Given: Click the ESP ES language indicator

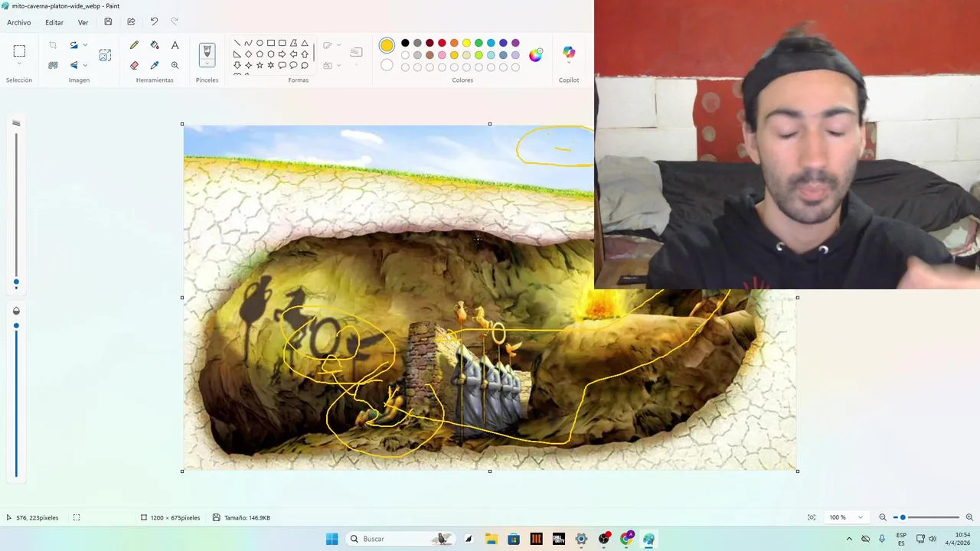Looking at the screenshot, I should pyautogui.click(x=901, y=539).
